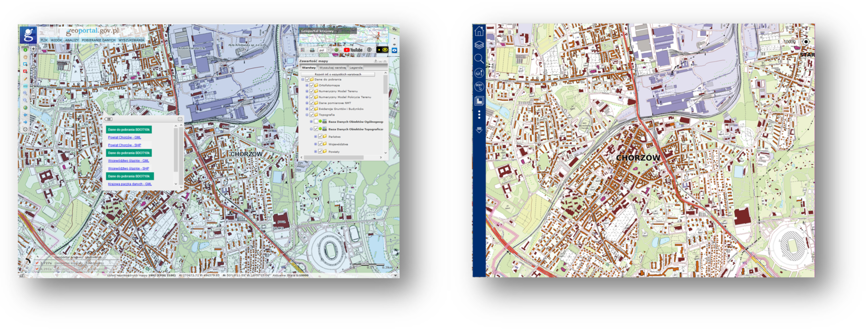Uncheck the Ortofotomapa layer checkbox
This screenshot has width=868, height=333.
(312, 85)
